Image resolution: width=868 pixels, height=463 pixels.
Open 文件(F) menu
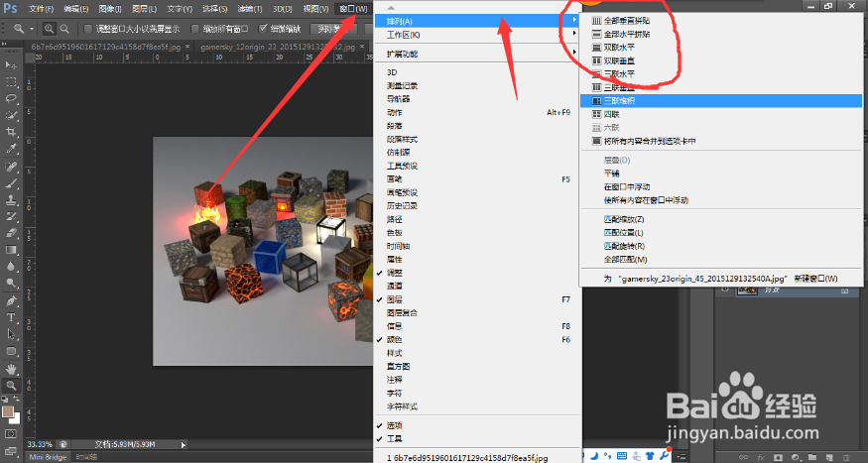tap(41, 9)
